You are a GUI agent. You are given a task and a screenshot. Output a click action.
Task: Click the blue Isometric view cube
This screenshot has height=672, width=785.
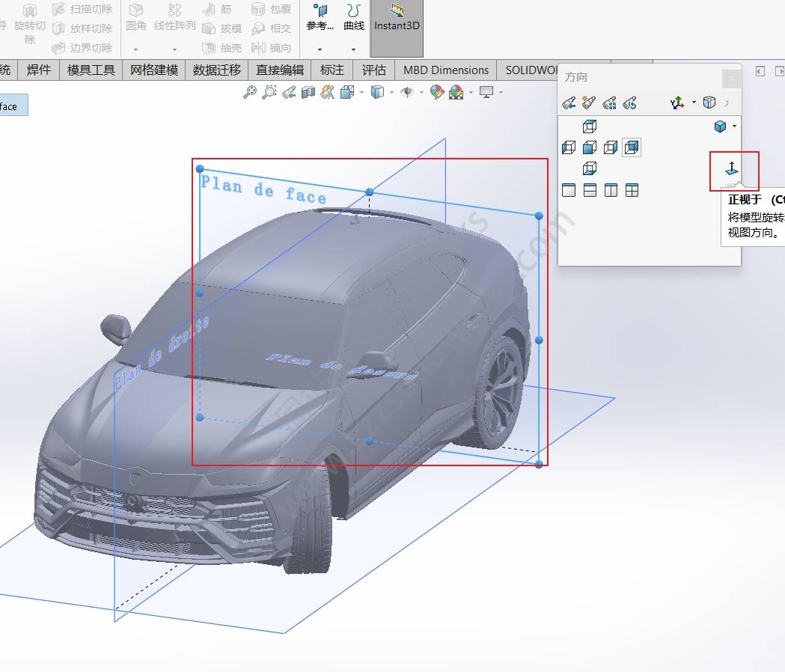[x=721, y=126]
